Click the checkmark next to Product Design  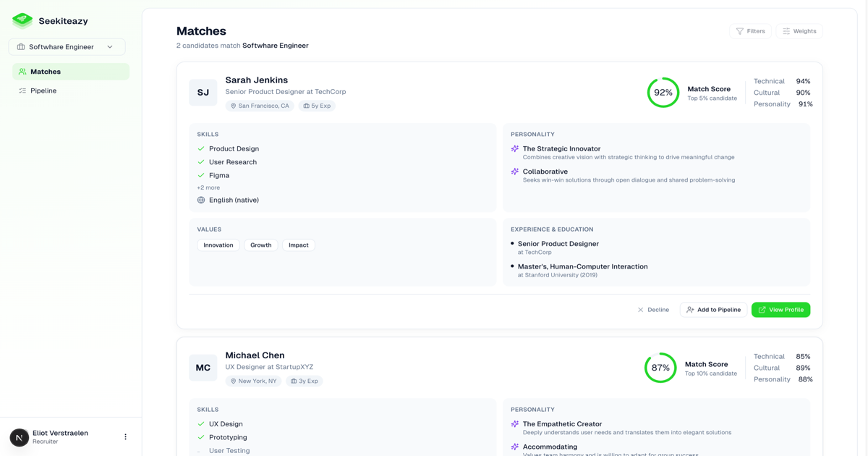(201, 148)
